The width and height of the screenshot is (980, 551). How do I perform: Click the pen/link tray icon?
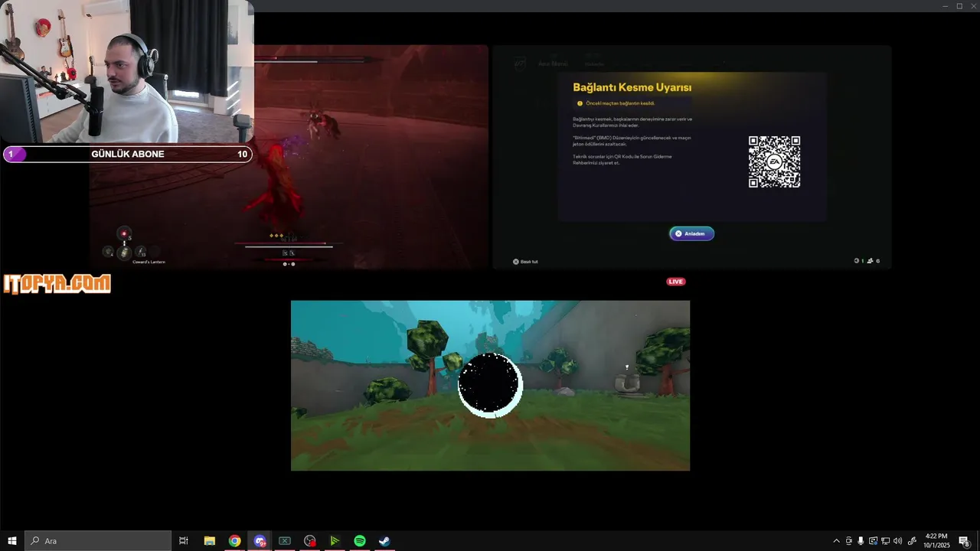pos(912,541)
